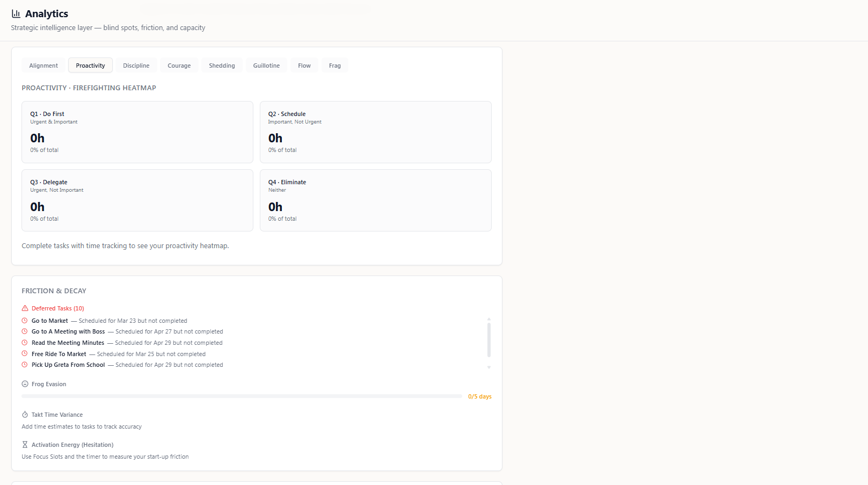
Task: Click the Takt Time Variance label
Action: pos(57,415)
